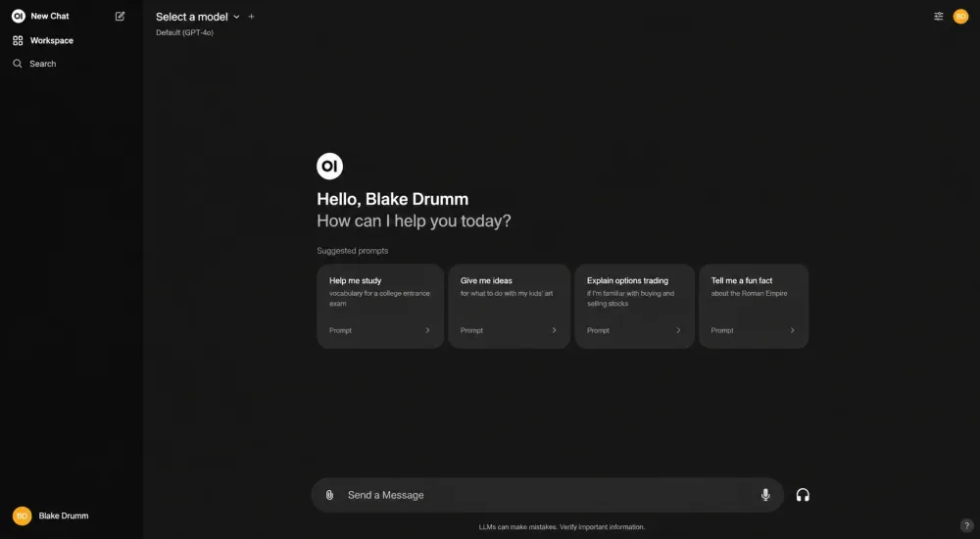Click the arrow on Explain options trading card
The height and width of the screenshot is (539, 980).
(x=678, y=330)
